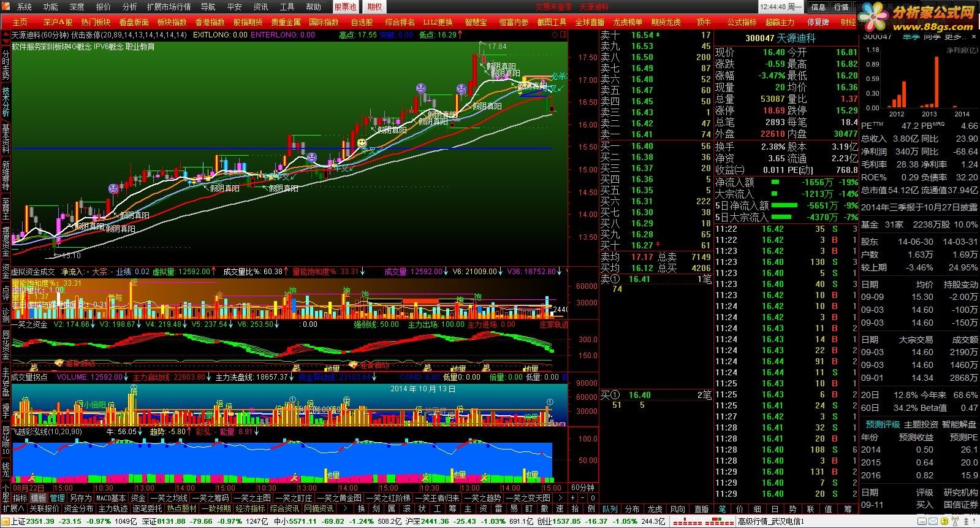This screenshot has width=980, height=528.
Task: Click the status icon left of 上证 index
Action: (x=6, y=522)
